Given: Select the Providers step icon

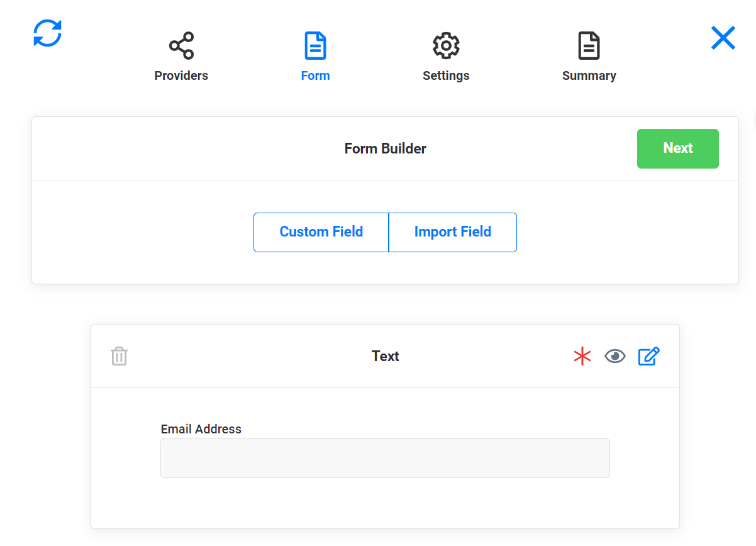Looking at the screenshot, I should (x=181, y=45).
